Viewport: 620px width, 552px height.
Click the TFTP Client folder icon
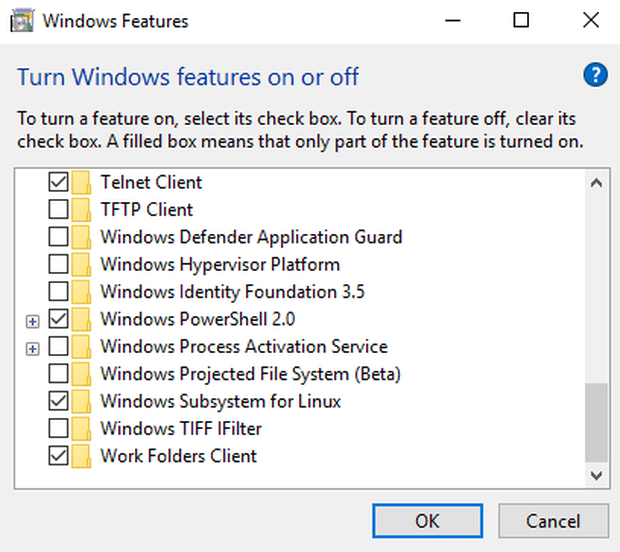point(81,210)
